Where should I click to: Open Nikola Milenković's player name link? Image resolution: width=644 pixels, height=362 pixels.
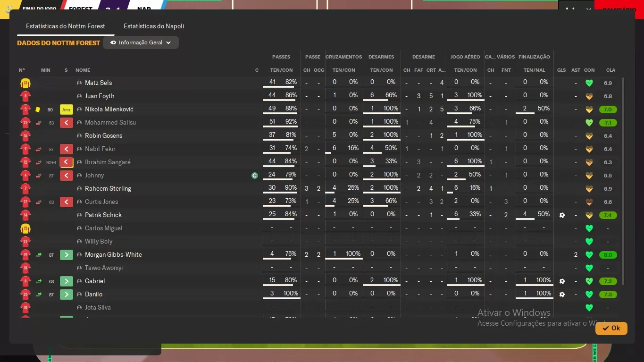pos(109,109)
